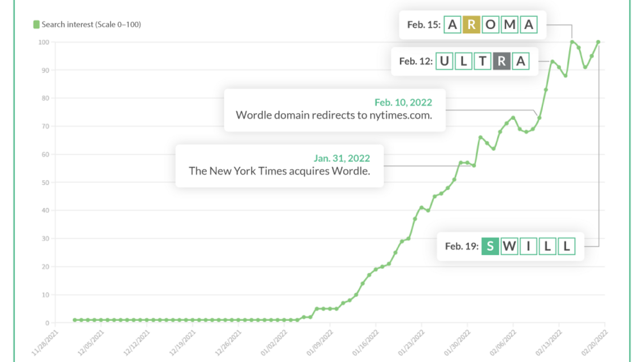
Task: Click the 40 y-axis label
Action: (45, 211)
